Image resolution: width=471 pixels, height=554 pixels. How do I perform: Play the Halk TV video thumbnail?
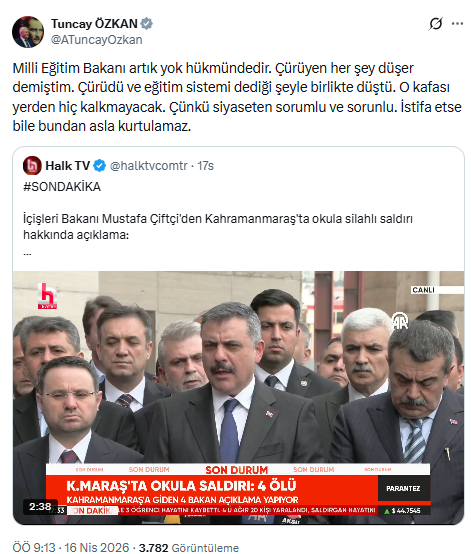click(239, 397)
